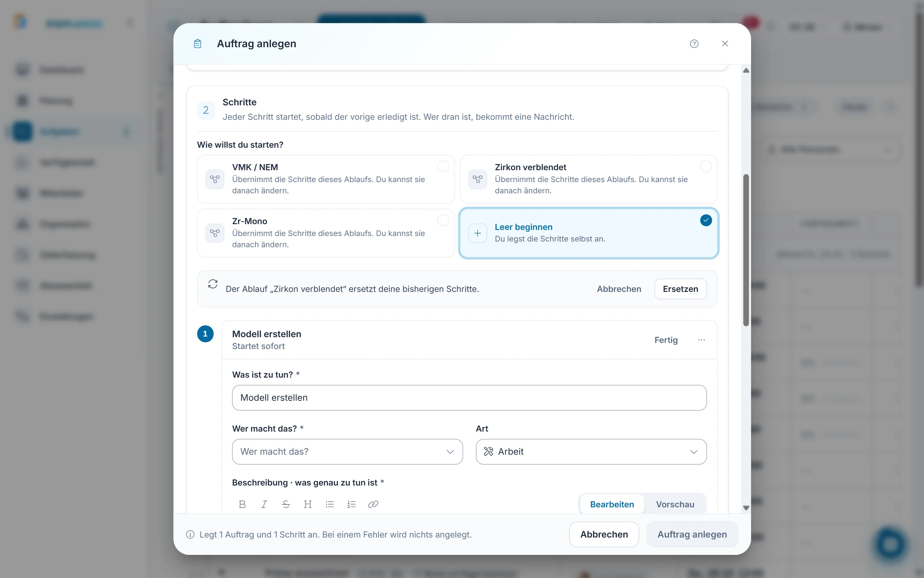Image resolution: width=924 pixels, height=578 pixels.
Task: Click the Startet sofort text
Action: 258,346
